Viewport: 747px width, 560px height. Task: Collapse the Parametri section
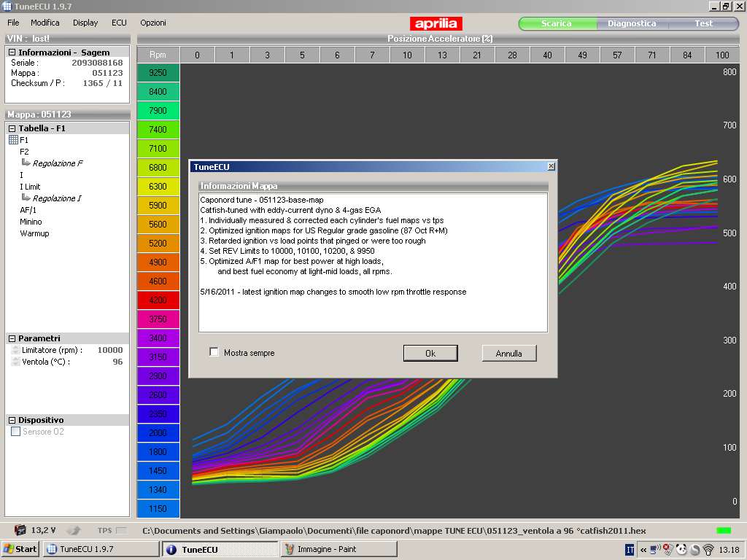(x=12, y=338)
